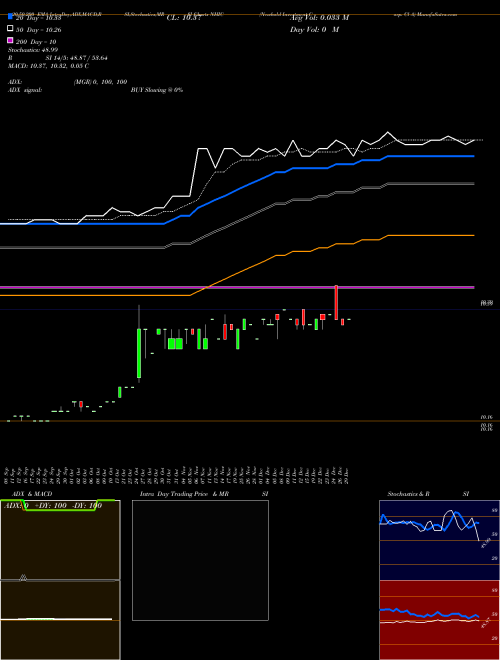Image resolution: width=500 pixels, height=660 pixels.
Task: Click the 'ADX: (MGR) 0, 100, 100' line
Action: (x=67, y=82)
